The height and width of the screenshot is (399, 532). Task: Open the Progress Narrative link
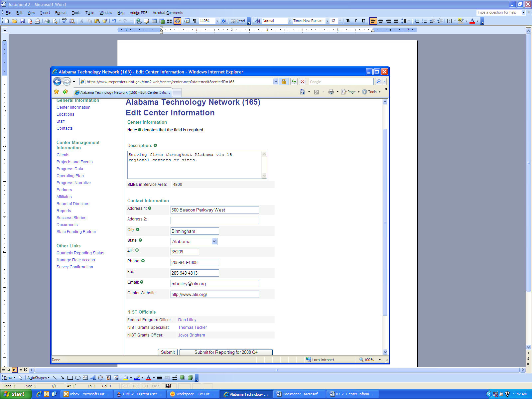click(73, 183)
